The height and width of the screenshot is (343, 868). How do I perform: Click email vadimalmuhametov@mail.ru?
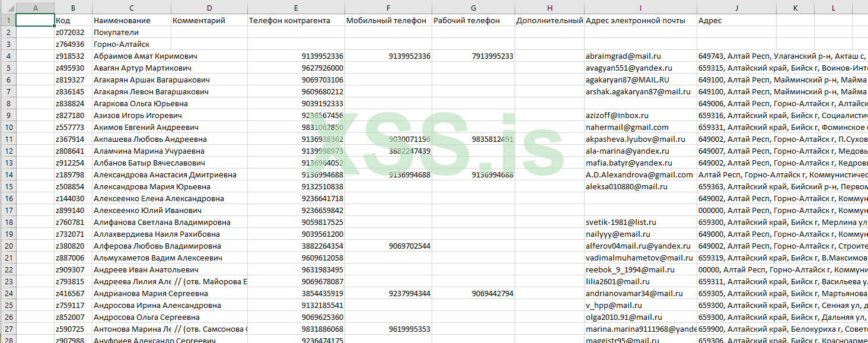[x=640, y=258]
